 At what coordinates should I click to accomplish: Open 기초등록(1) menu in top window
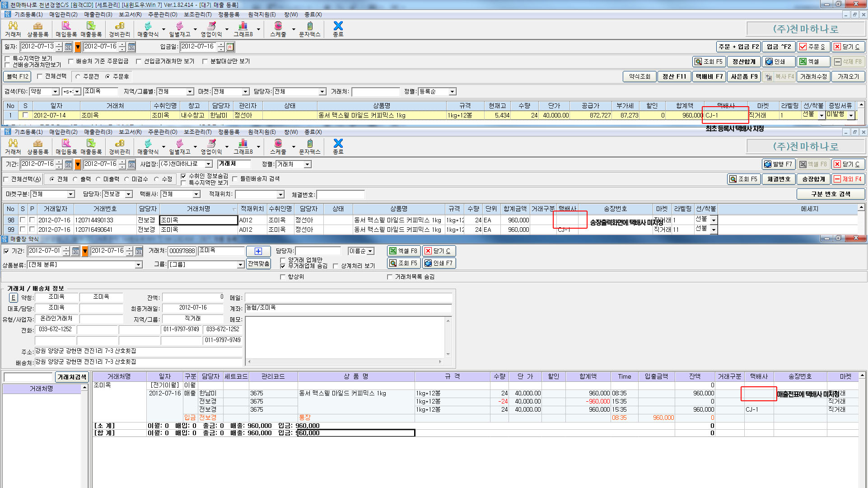click(x=28, y=14)
